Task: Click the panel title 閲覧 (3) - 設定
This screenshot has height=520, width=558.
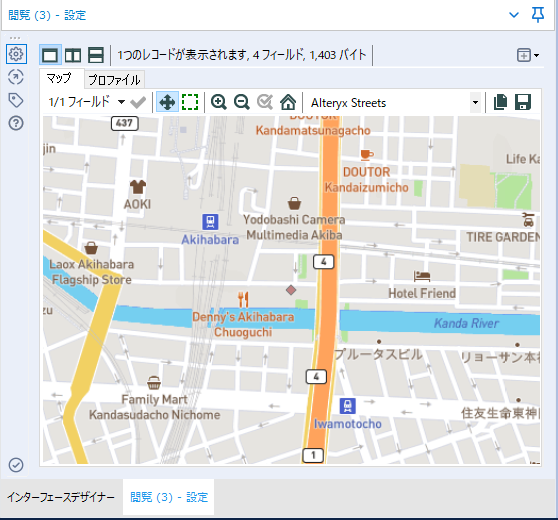Action: point(47,15)
